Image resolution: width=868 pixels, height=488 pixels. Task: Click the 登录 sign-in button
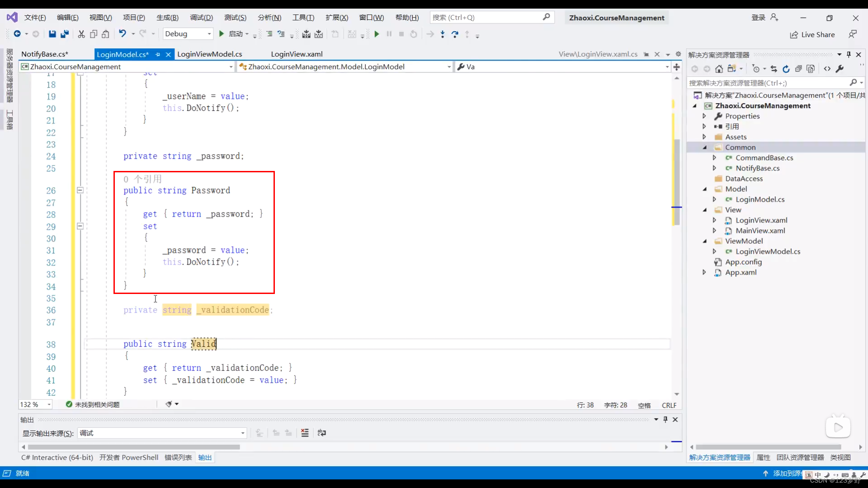pyautogui.click(x=764, y=17)
